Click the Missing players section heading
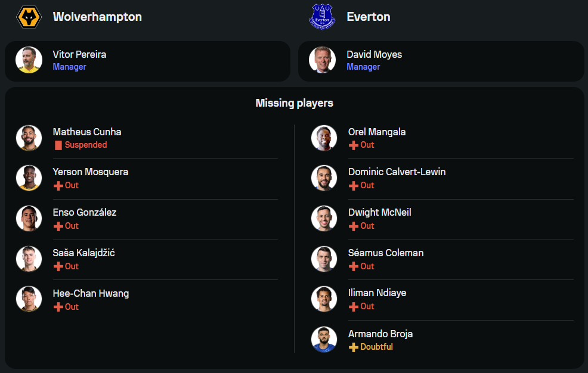588x373 pixels. click(294, 103)
